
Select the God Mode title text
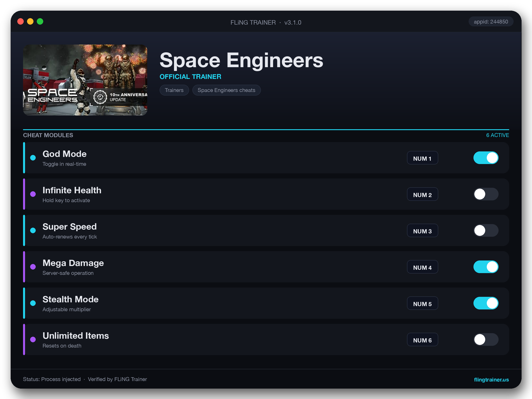pyautogui.click(x=65, y=154)
